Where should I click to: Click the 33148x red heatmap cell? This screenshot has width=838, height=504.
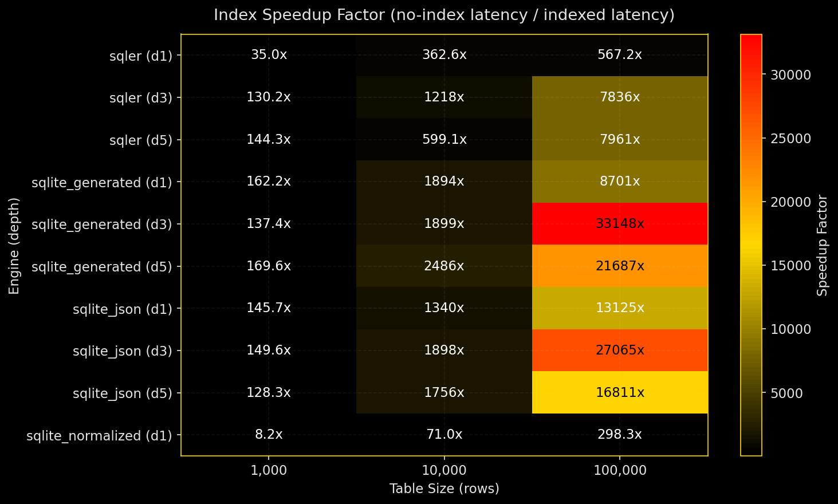[620, 224]
